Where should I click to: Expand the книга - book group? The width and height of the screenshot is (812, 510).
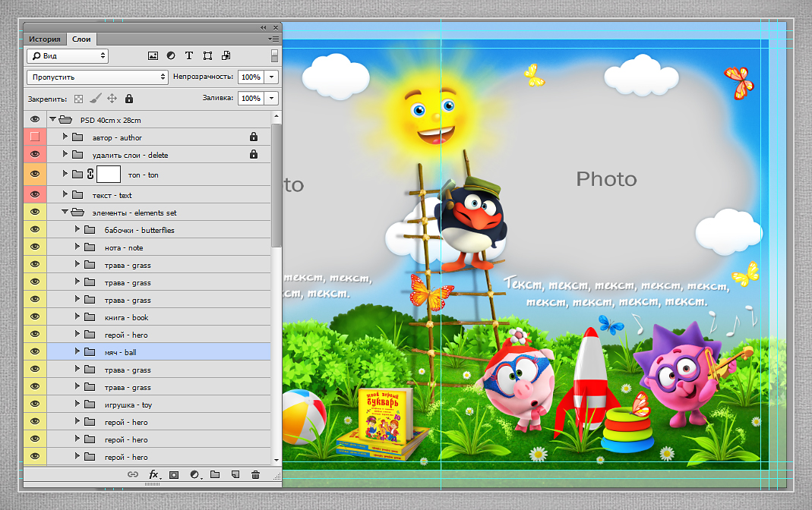(x=77, y=316)
